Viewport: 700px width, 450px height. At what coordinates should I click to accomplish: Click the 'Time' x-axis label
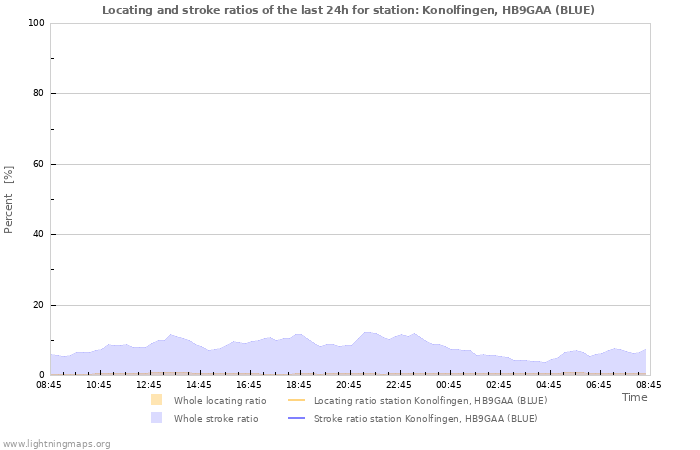click(x=634, y=397)
